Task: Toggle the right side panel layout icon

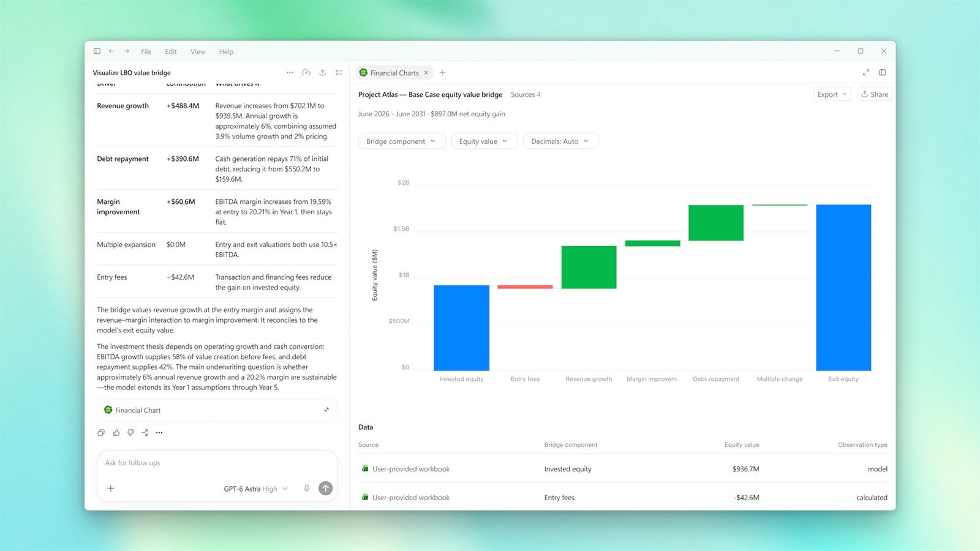Action: point(883,73)
